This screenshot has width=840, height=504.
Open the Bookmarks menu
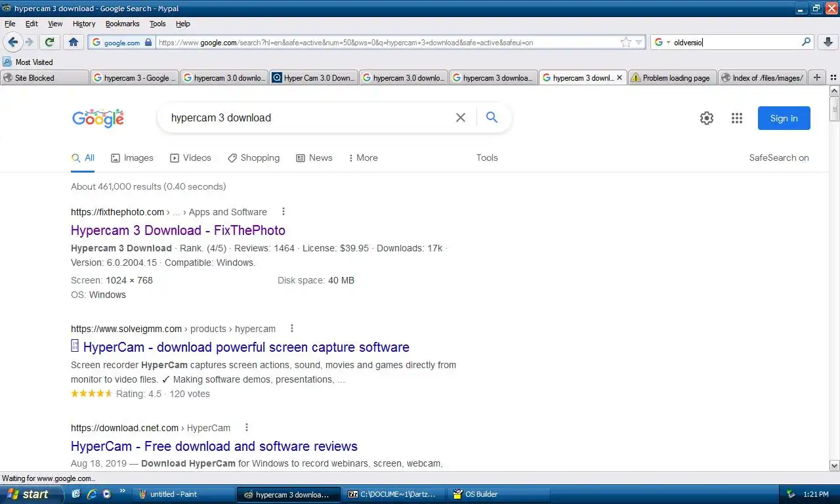click(x=122, y=24)
